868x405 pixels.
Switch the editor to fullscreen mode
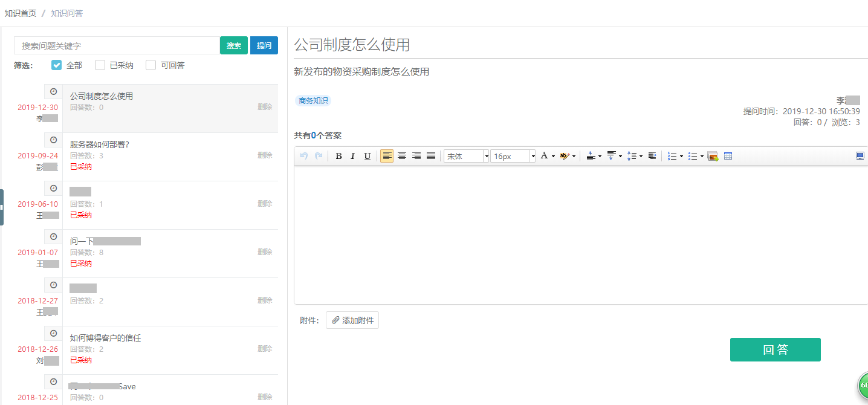(x=860, y=156)
